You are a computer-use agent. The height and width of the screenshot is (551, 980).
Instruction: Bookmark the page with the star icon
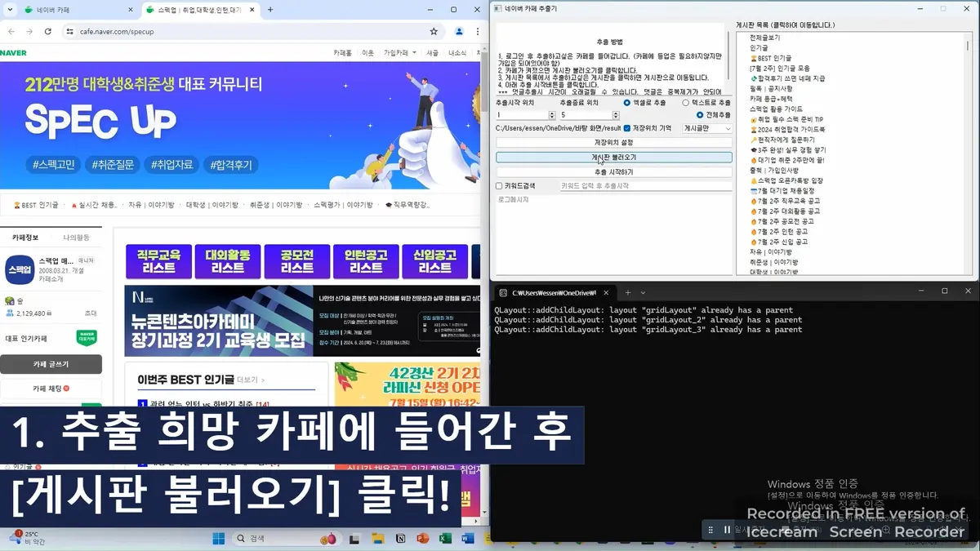[434, 31]
